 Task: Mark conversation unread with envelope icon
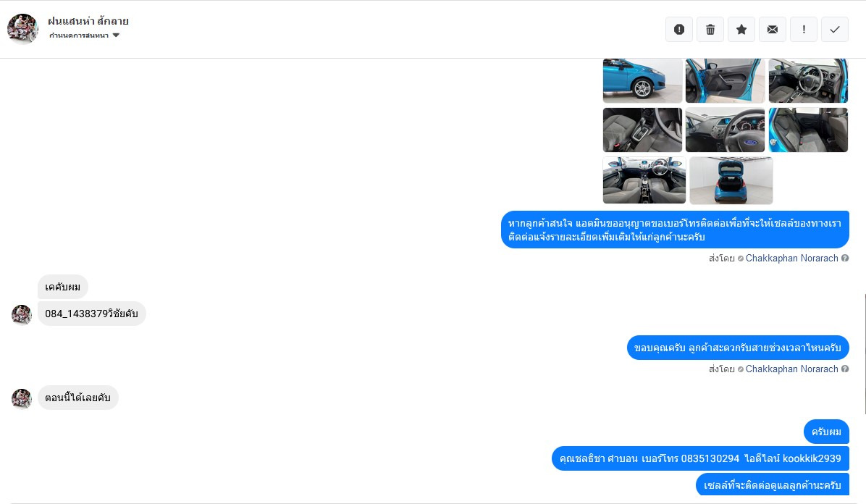pos(773,29)
